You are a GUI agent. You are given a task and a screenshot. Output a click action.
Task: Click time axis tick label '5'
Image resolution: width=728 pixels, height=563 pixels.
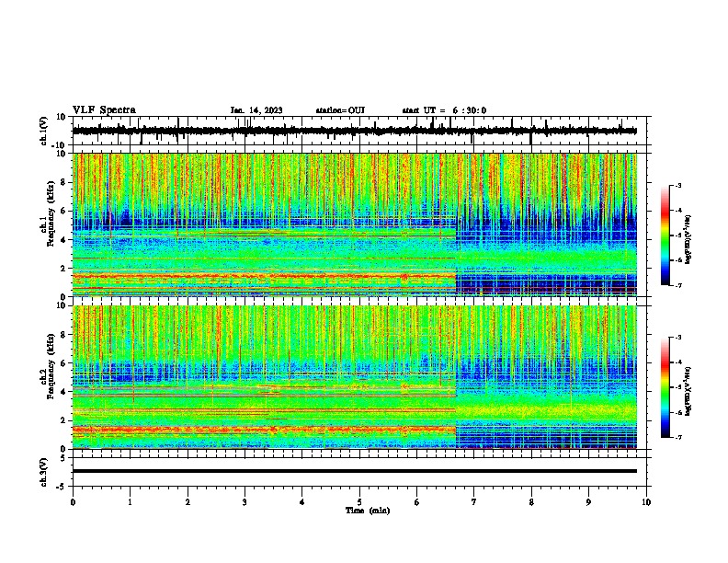pyautogui.click(x=359, y=502)
